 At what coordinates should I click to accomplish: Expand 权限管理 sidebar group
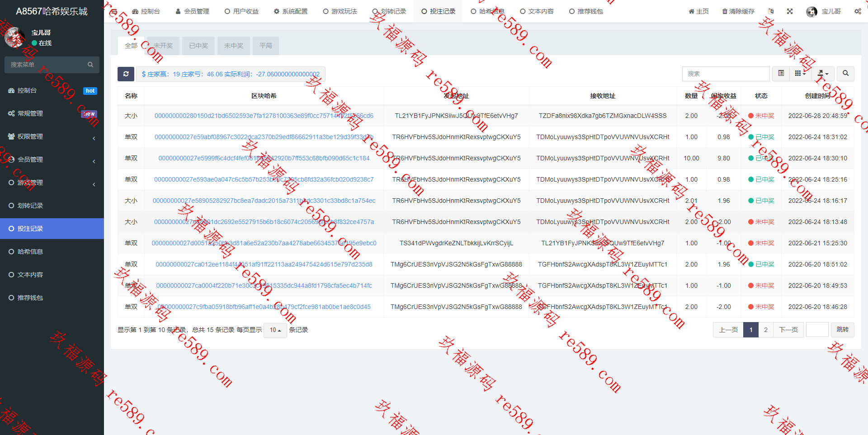click(x=52, y=136)
